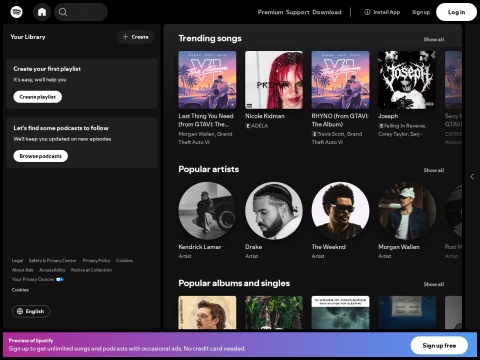
Task: Click the Browse icon in the search bar
Action: click(x=85, y=12)
